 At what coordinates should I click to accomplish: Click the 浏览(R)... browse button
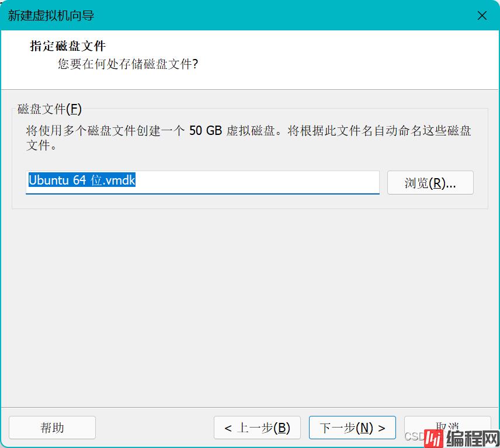pos(430,183)
